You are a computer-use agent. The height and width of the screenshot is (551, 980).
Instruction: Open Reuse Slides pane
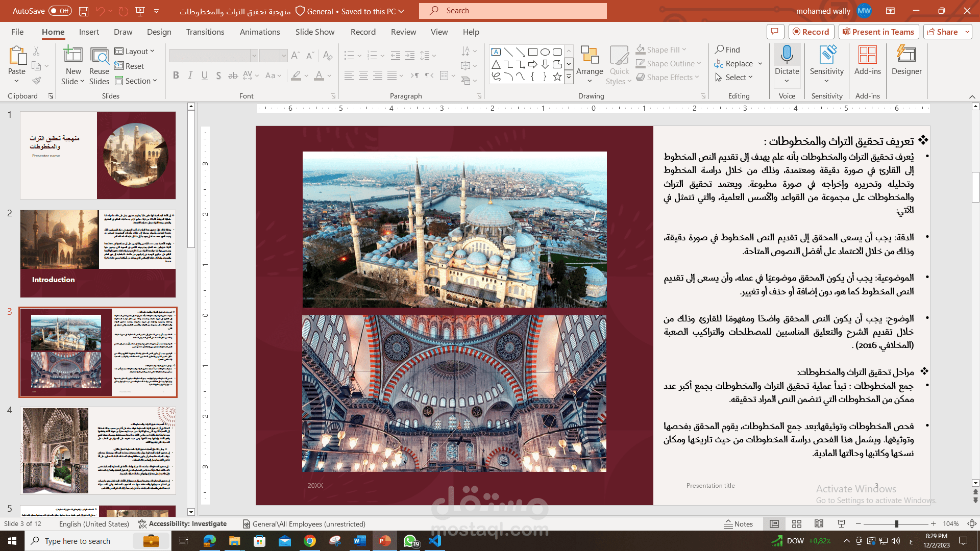coord(99,66)
